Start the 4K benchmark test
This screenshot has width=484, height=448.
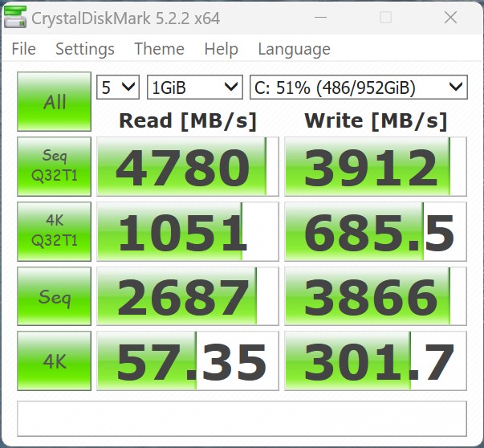pyautogui.click(x=55, y=361)
